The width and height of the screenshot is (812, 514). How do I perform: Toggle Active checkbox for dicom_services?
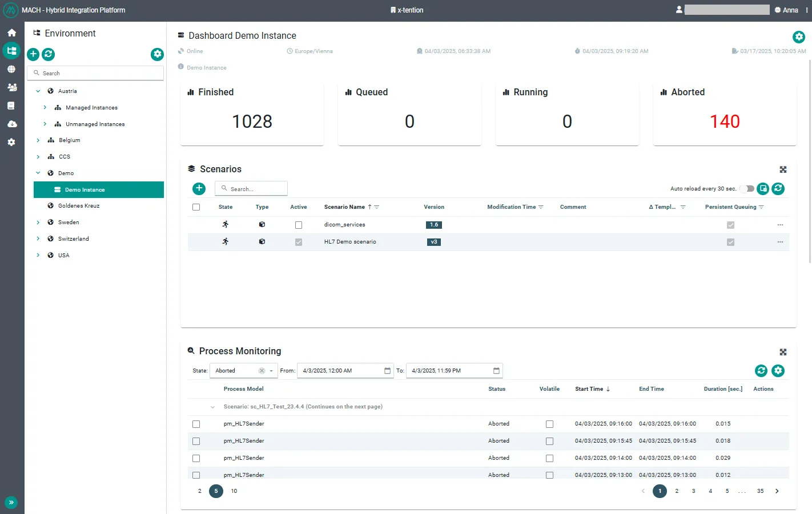(x=299, y=225)
